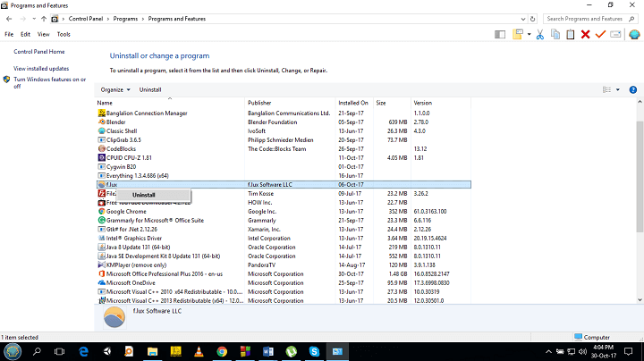Image resolution: width=644 pixels, height=361 pixels.
Task: Click the Rename toolbar icon
Action: [615, 35]
